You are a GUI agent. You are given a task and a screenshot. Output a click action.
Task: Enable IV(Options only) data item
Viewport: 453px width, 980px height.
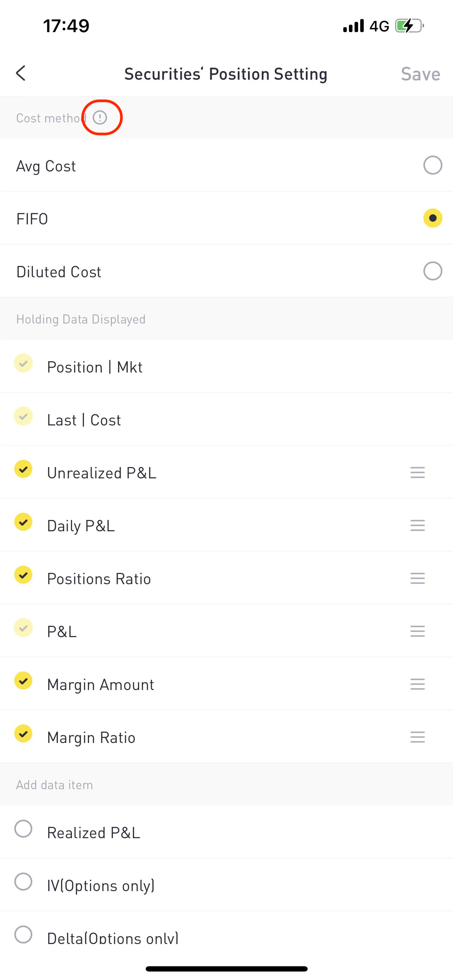tap(23, 882)
